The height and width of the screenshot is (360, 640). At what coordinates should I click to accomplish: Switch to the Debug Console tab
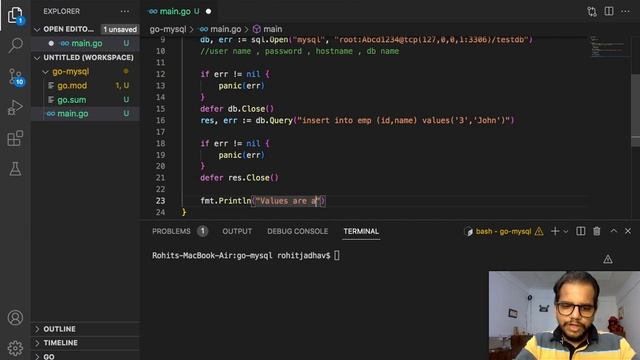click(x=298, y=231)
